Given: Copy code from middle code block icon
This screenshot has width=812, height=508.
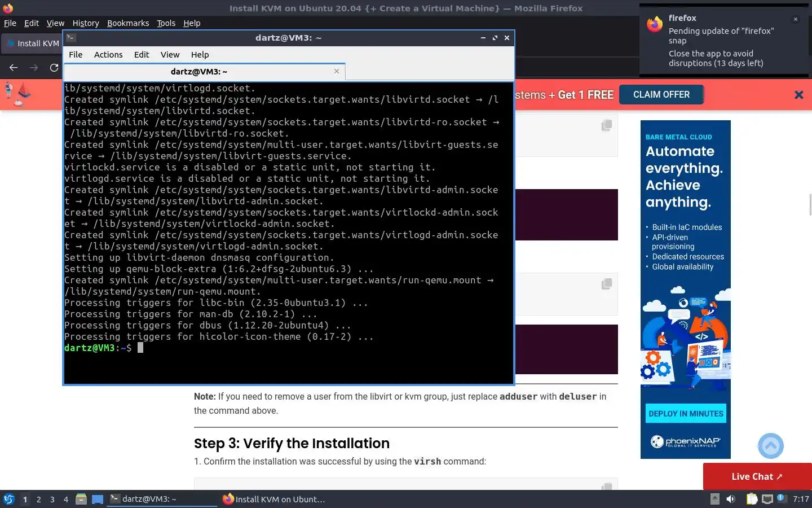Looking at the screenshot, I should click(607, 284).
